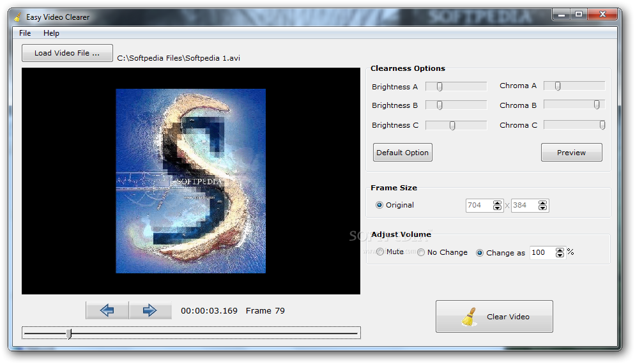Click the Chroma A slider

pyautogui.click(x=574, y=86)
